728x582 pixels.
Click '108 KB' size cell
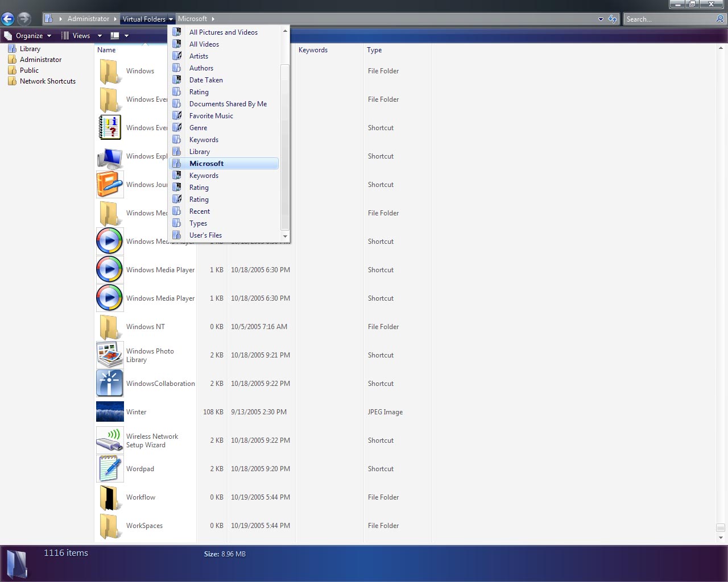(213, 412)
